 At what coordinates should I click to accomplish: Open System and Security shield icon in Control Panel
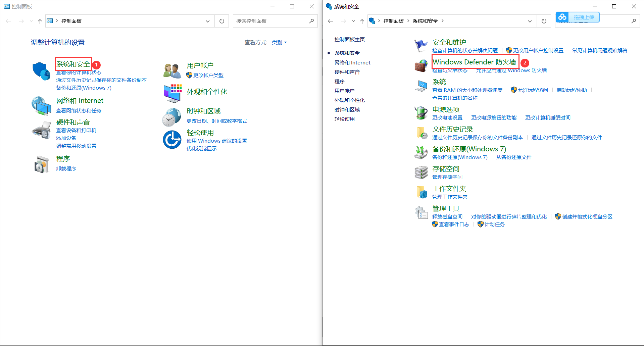pos(41,71)
